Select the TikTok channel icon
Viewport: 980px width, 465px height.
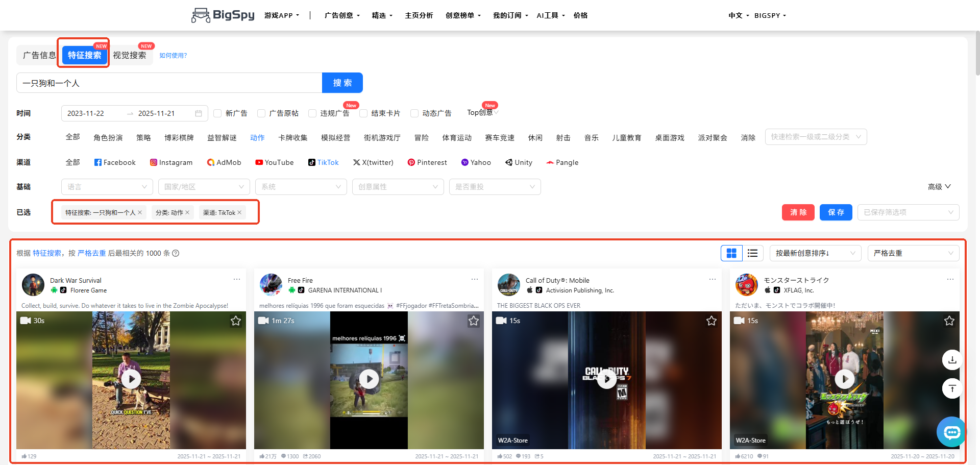[312, 162]
